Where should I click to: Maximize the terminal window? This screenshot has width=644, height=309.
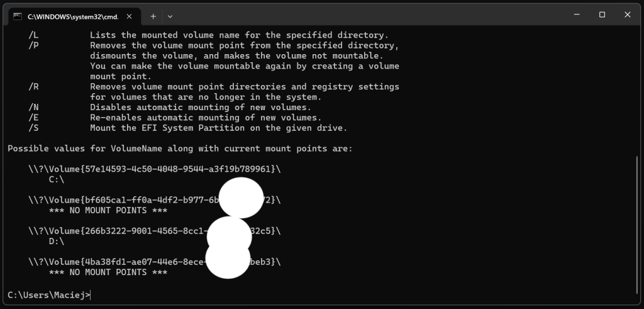(602, 15)
